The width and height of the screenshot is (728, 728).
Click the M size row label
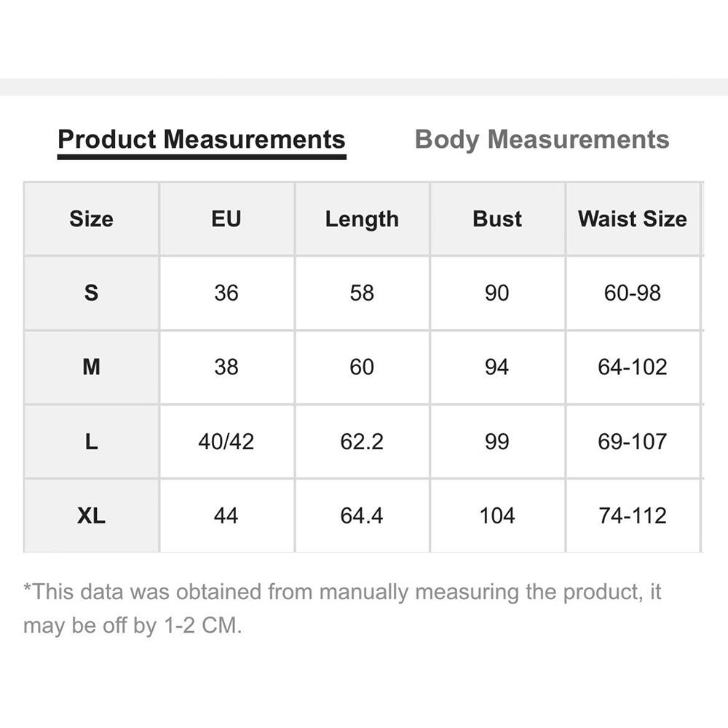click(91, 367)
